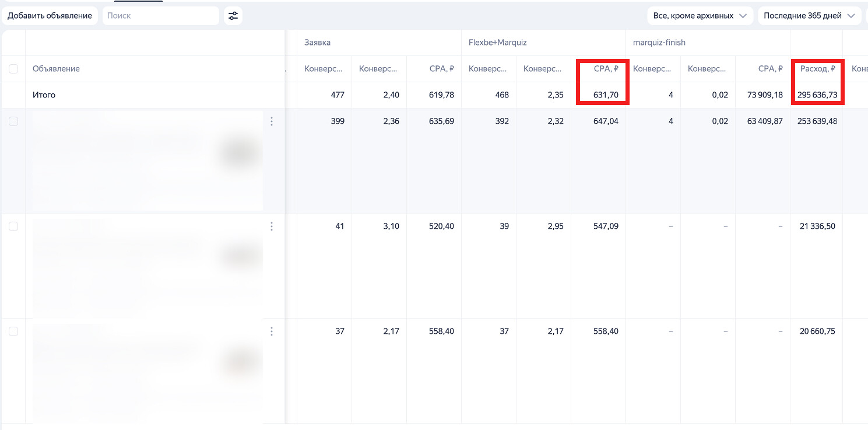Select total conversion rate 2,35

coord(556,95)
